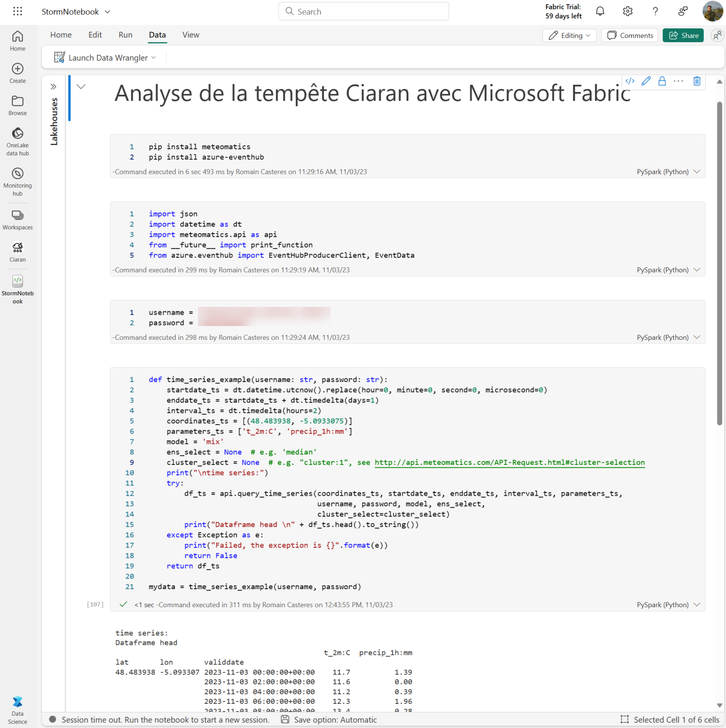
Task: Click inside the Search field
Action: coord(363,11)
